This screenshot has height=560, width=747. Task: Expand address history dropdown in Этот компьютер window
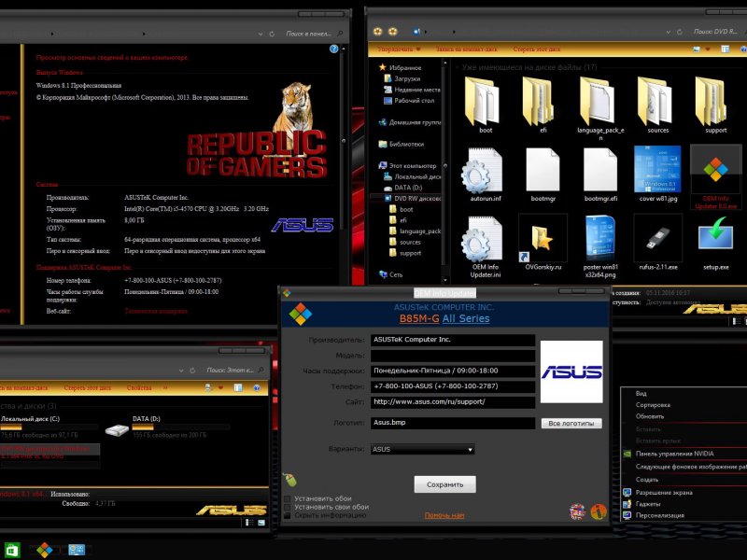[x=181, y=370]
